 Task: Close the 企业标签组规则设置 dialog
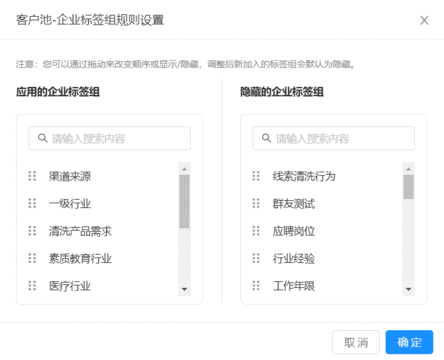click(x=424, y=20)
